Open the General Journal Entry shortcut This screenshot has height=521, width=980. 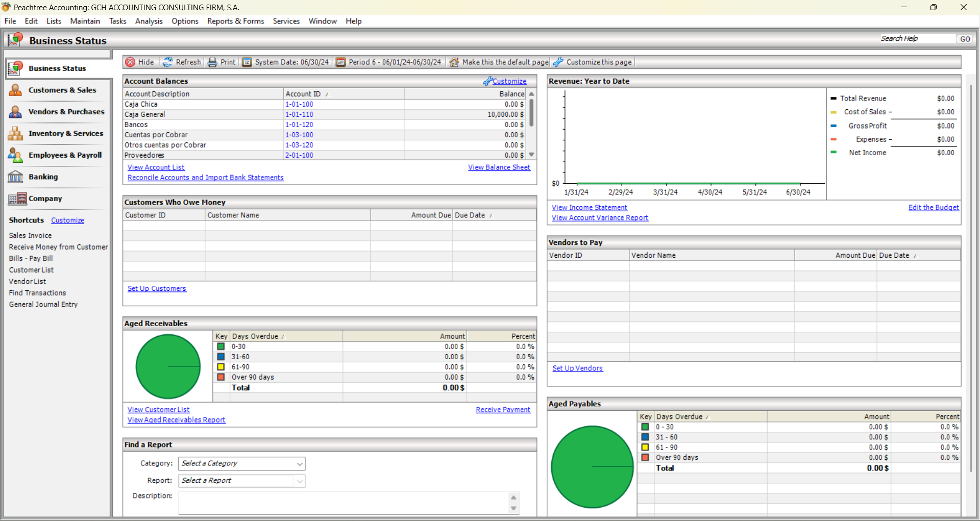click(43, 305)
